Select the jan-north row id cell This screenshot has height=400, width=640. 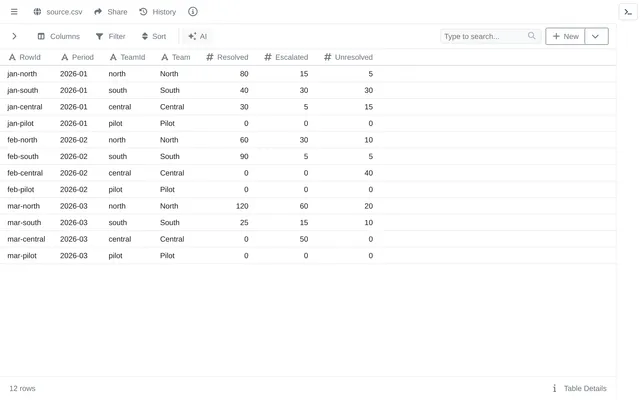(22, 74)
